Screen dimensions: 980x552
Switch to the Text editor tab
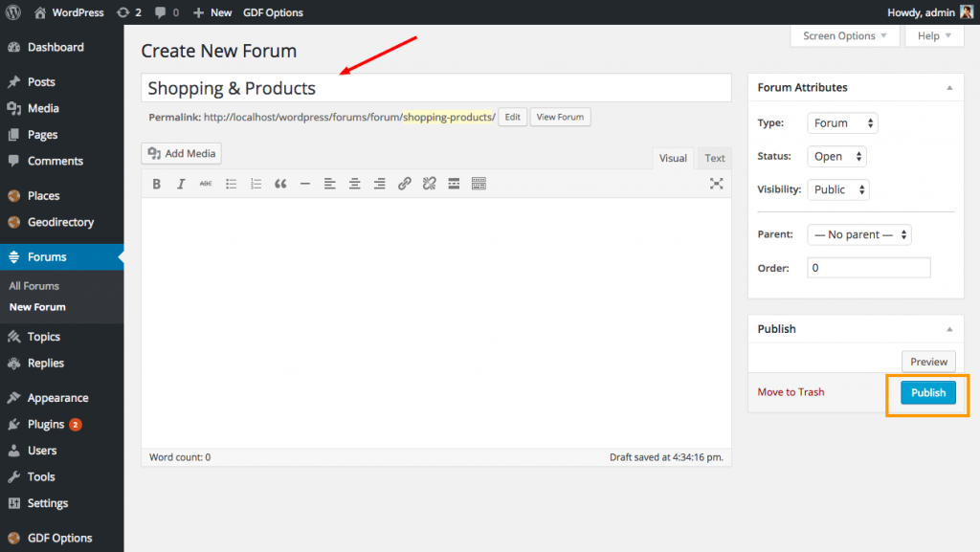pyautogui.click(x=714, y=158)
